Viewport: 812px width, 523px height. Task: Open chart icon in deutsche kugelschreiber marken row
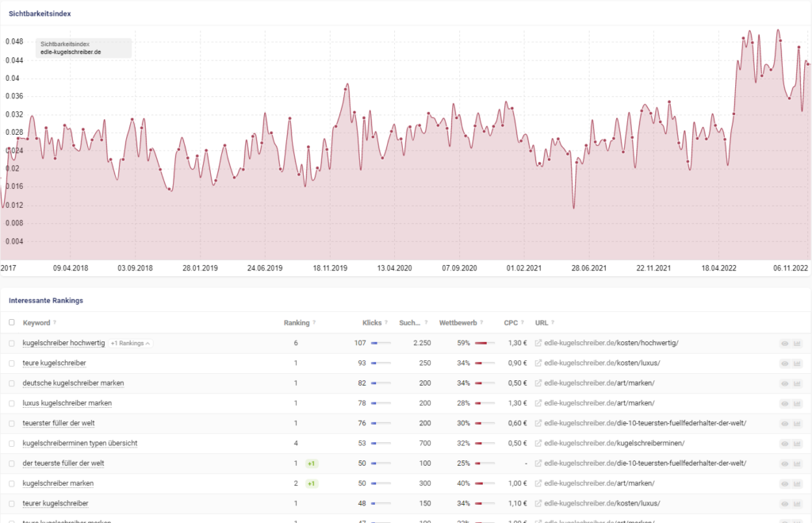(x=797, y=383)
